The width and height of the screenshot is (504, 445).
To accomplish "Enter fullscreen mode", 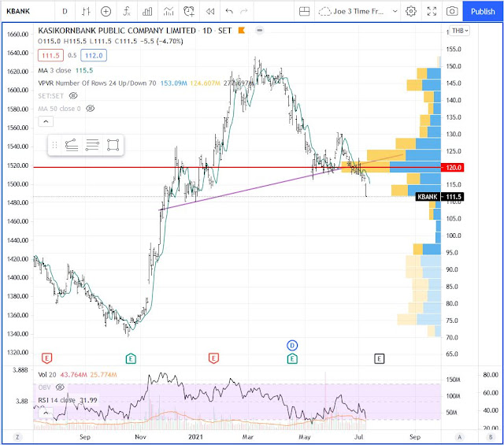I will point(432,12).
